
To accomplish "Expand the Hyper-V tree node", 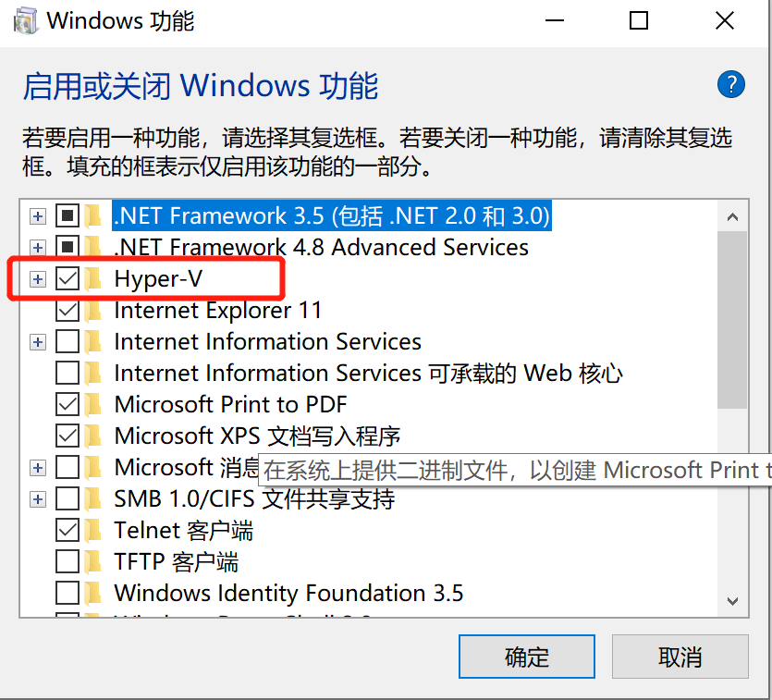I will 37,278.
